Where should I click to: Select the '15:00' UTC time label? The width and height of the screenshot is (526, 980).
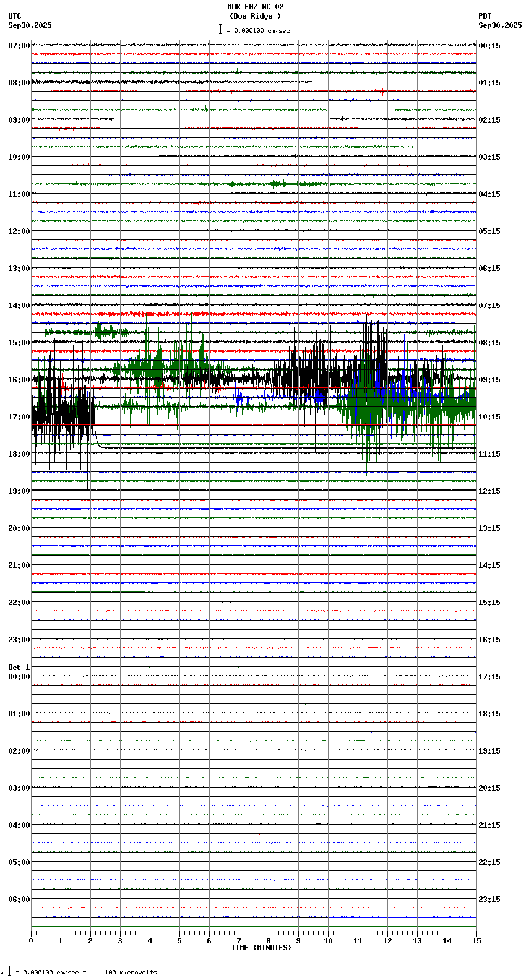(x=19, y=343)
